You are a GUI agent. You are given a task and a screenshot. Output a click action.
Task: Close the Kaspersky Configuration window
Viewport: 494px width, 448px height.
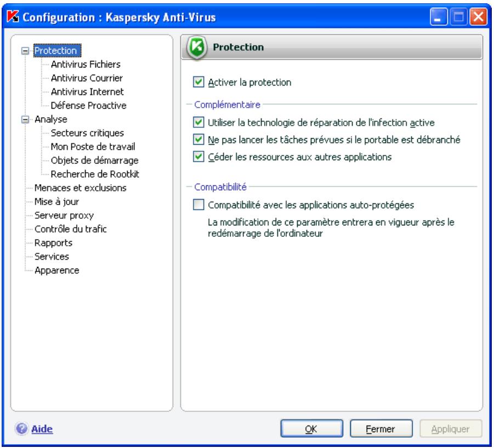click(x=478, y=16)
